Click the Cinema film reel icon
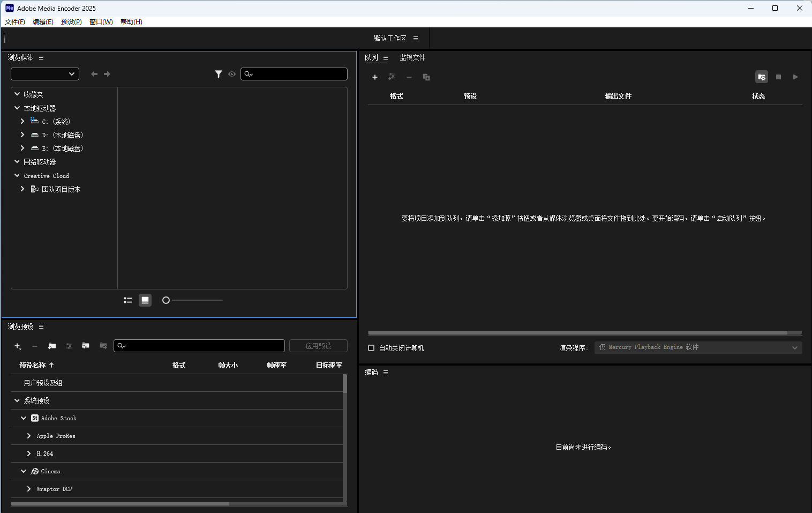The height and width of the screenshot is (513, 812). point(35,471)
